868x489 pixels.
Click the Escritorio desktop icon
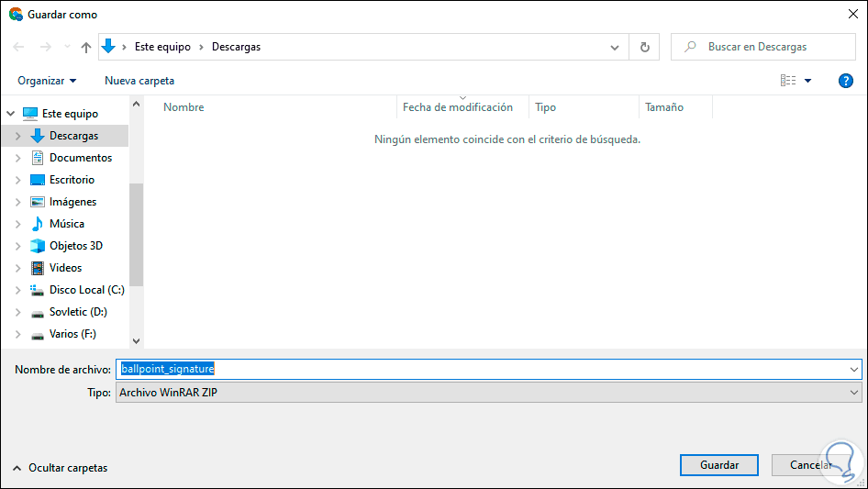(x=37, y=180)
